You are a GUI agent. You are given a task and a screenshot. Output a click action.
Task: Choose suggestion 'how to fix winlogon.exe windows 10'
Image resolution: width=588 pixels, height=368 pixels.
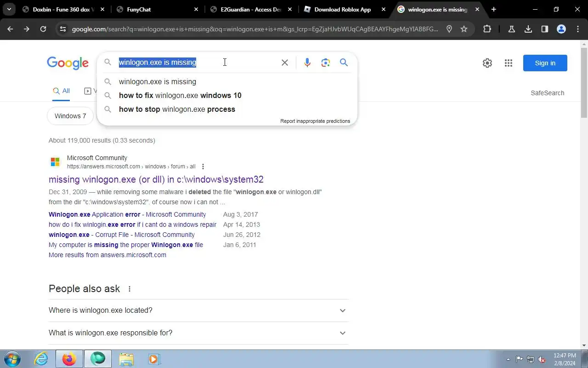point(227,95)
